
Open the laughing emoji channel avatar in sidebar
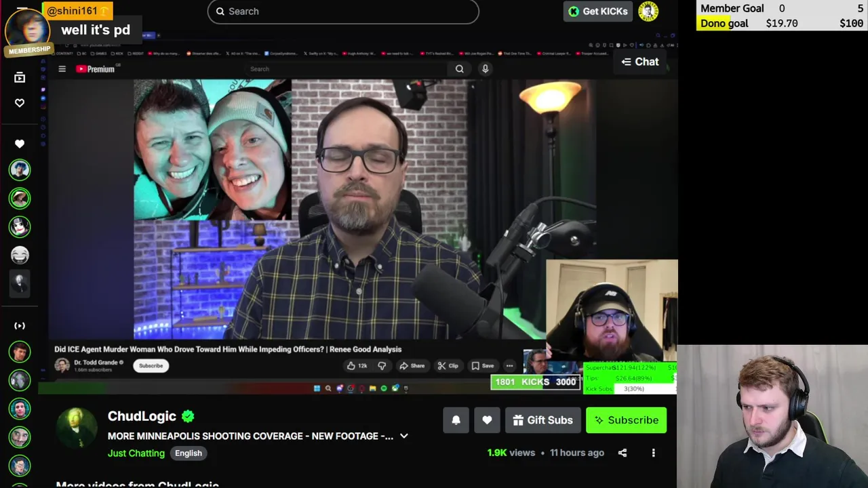tap(20, 255)
